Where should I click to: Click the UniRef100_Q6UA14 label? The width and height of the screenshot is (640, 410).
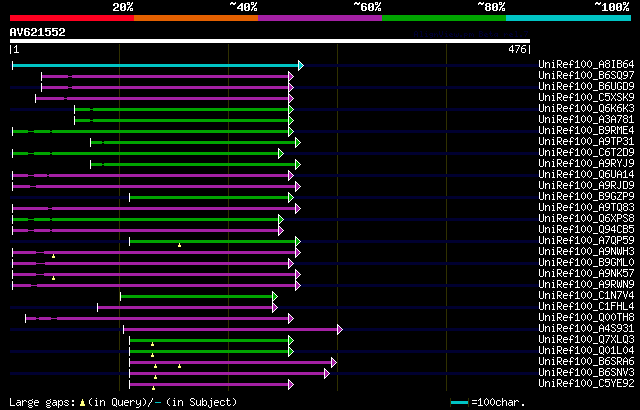(x=586, y=175)
